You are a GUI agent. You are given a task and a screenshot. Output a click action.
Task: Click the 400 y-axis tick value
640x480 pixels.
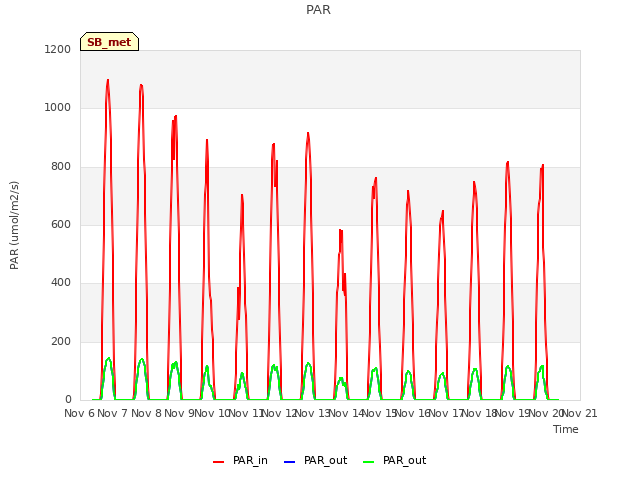pyautogui.click(x=61, y=282)
